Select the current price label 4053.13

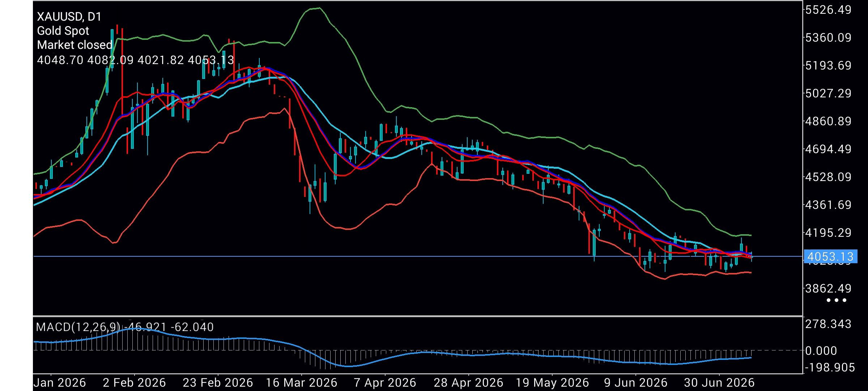(830, 257)
